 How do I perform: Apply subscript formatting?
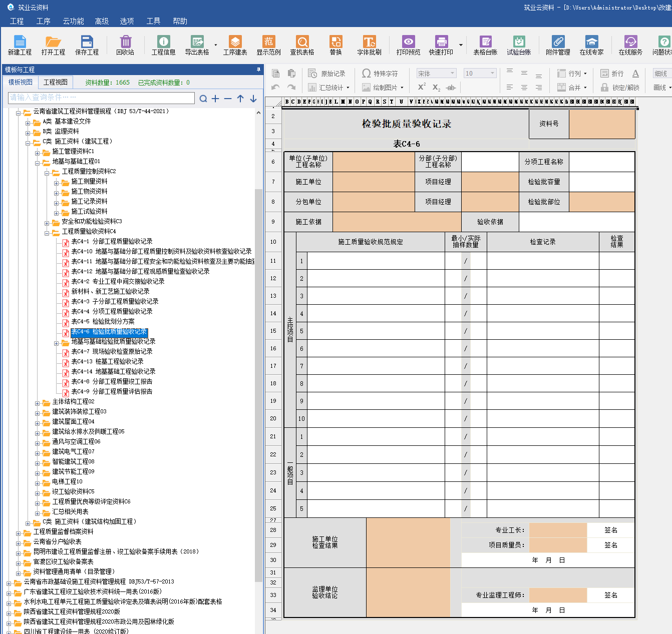coord(436,88)
